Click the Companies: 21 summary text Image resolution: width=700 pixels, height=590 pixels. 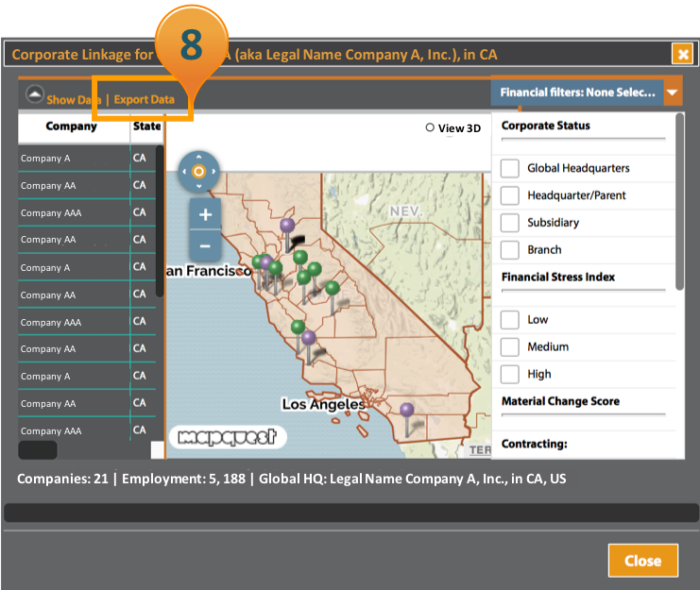point(62,479)
